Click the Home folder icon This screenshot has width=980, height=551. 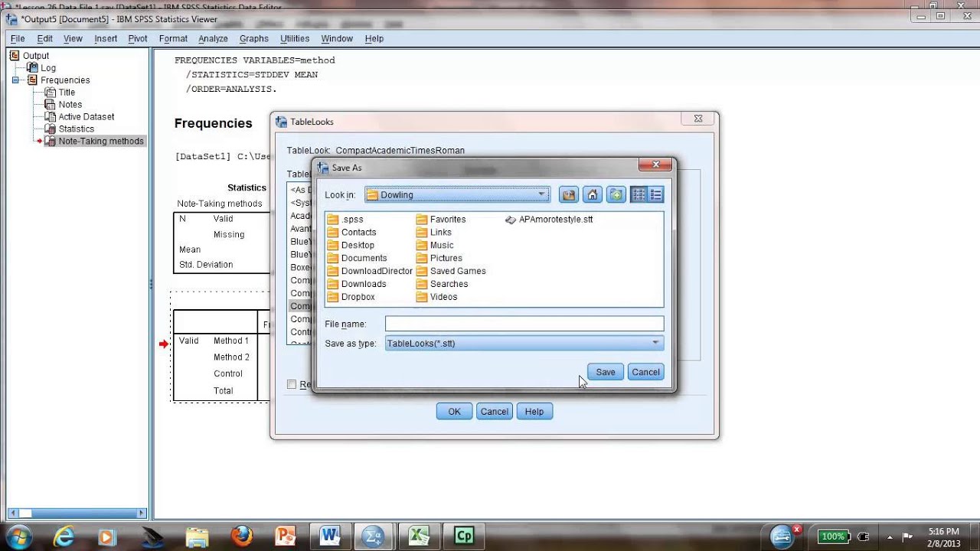tap(592, 195)
